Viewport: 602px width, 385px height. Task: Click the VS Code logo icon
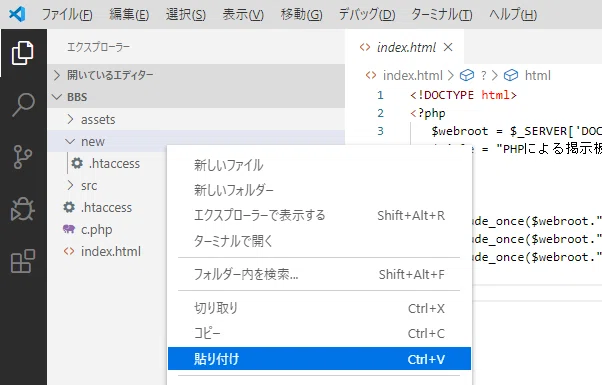[x=17, y=14]
